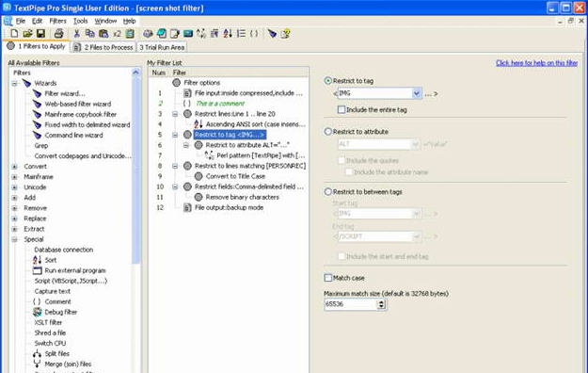Image resolution: width=588 pixels, height=373 pixels.
Task: Collapse Restrict fields filter row 10
Action: coord(175,186)
